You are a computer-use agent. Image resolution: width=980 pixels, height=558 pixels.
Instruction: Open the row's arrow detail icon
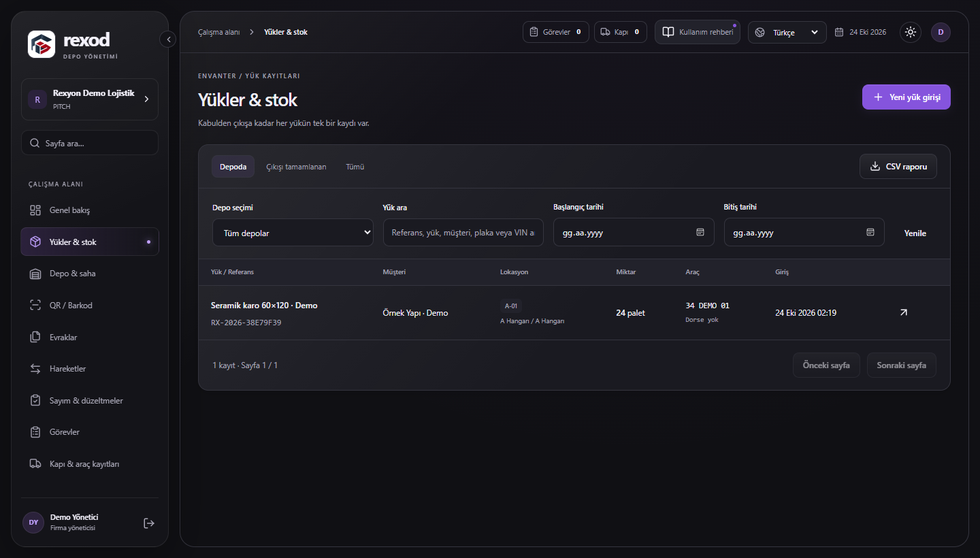903,312
